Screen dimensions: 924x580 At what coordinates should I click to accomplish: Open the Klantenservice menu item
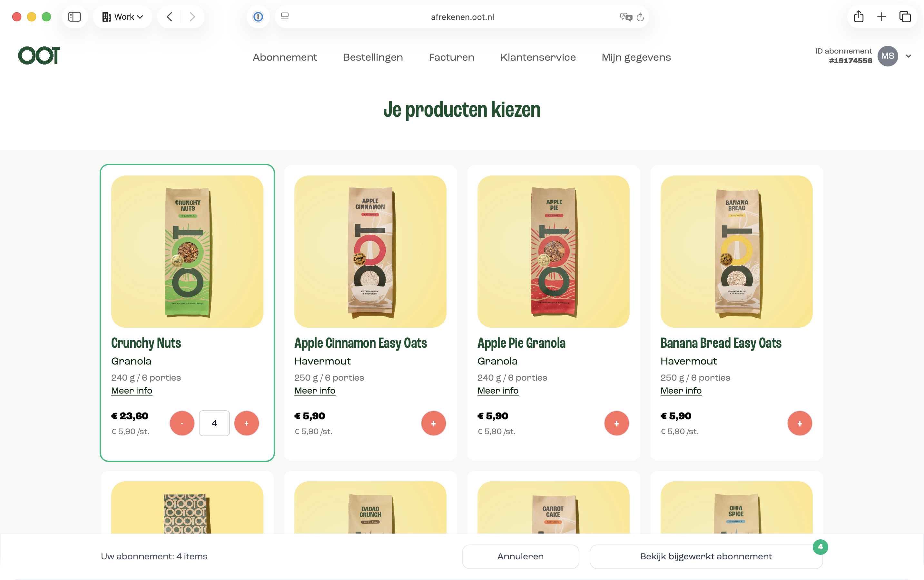(538, 57)
